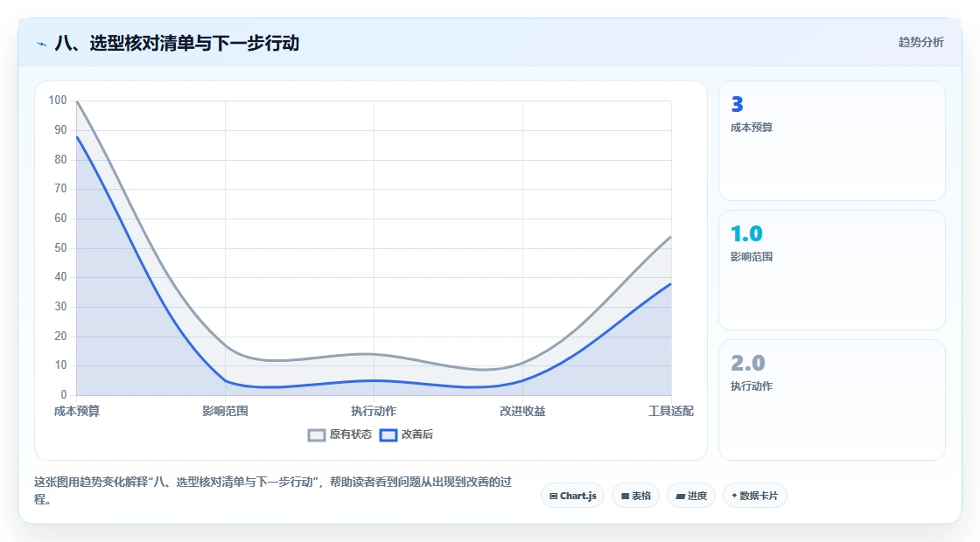Toggle the 原有状态 legend item

[340, 434]
